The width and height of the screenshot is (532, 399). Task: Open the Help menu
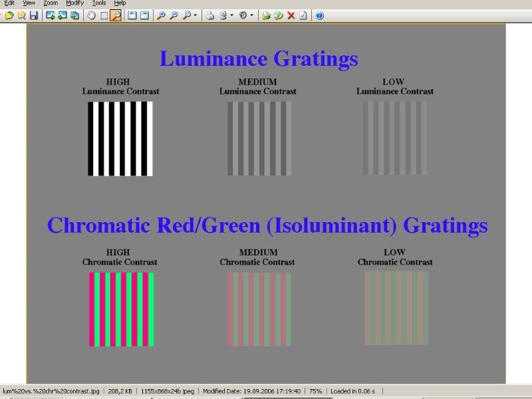pyautogui.click(x=120, y=3)
